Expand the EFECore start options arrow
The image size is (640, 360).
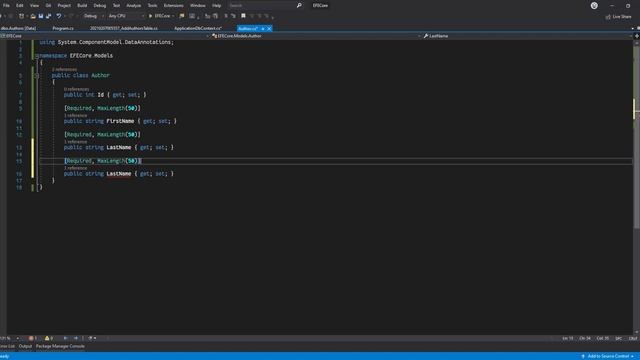pos(173,16)
